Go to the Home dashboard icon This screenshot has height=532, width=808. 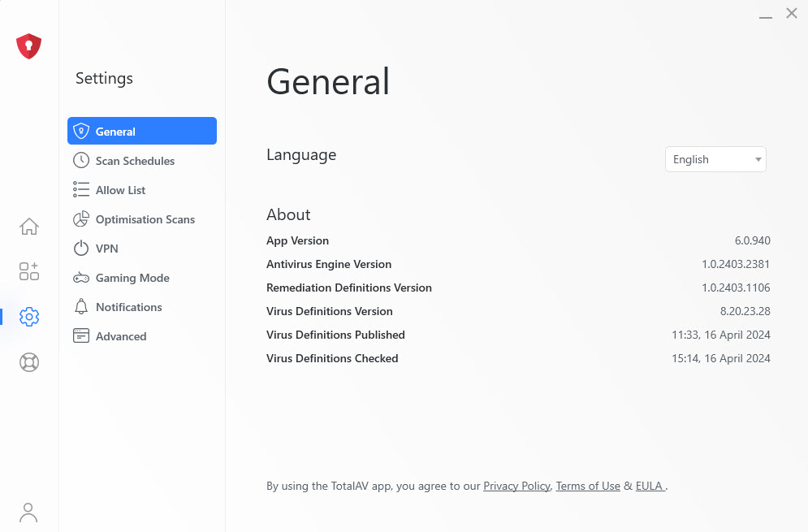coord(29,227)
